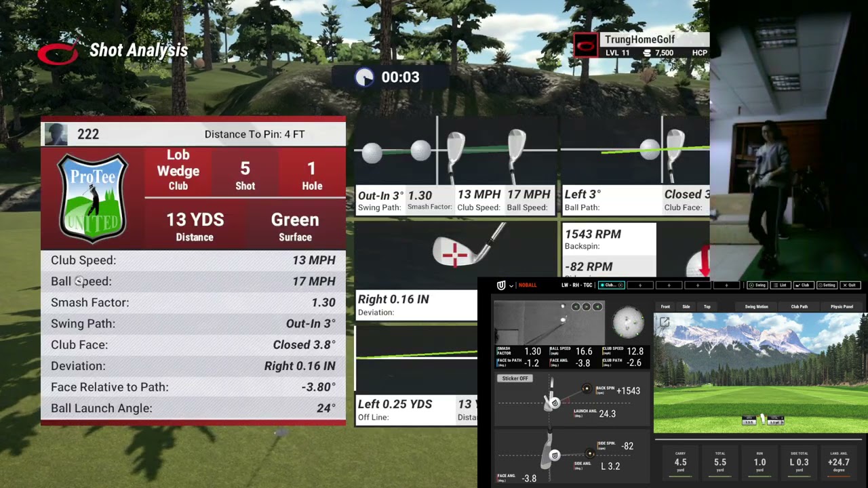The height and width of the screenshot is (488, 868).
Task: Click the red Shot Analysis logo icon
Action: click(x=58, y=52)
